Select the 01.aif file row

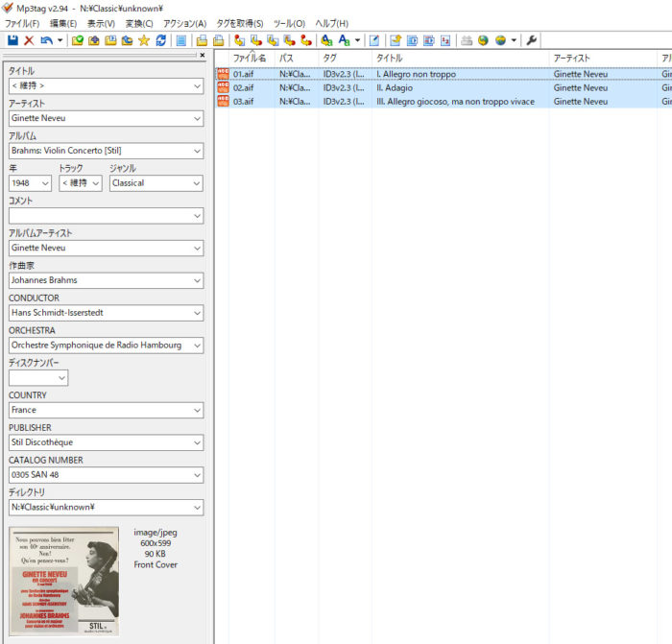pyautogui.click(x=444, y=74)
